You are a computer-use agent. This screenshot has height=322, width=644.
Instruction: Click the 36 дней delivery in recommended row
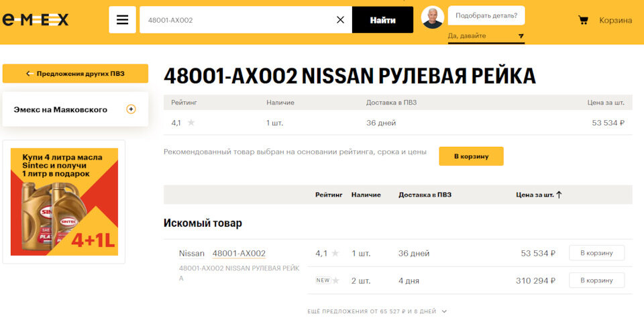(x=381, y=123)
